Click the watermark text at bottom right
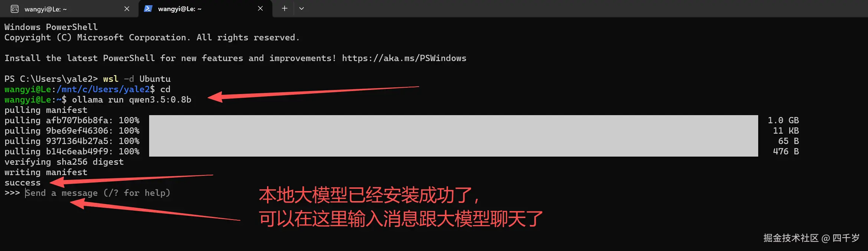868x251 pixels. 811,238
